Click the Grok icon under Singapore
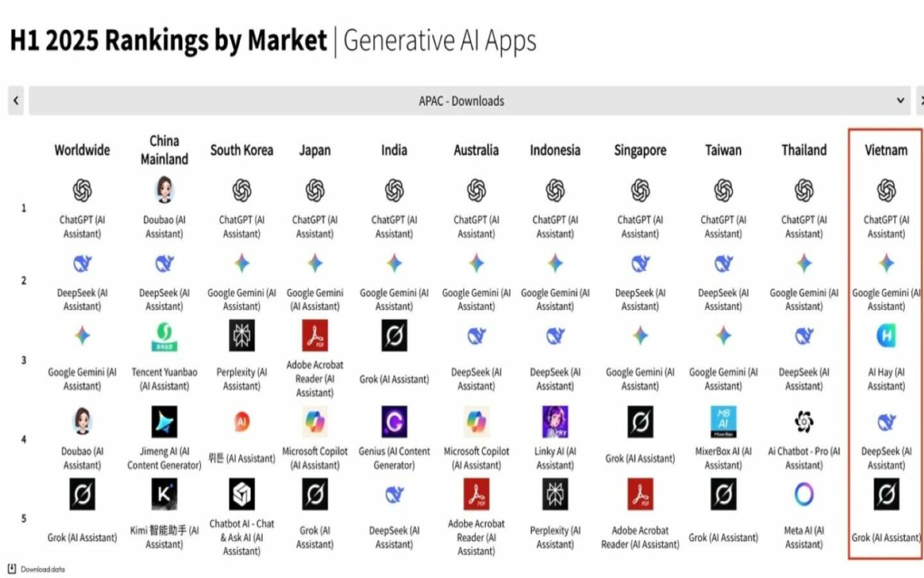This screenshot has height=578, width=924. tap(640, 422)
